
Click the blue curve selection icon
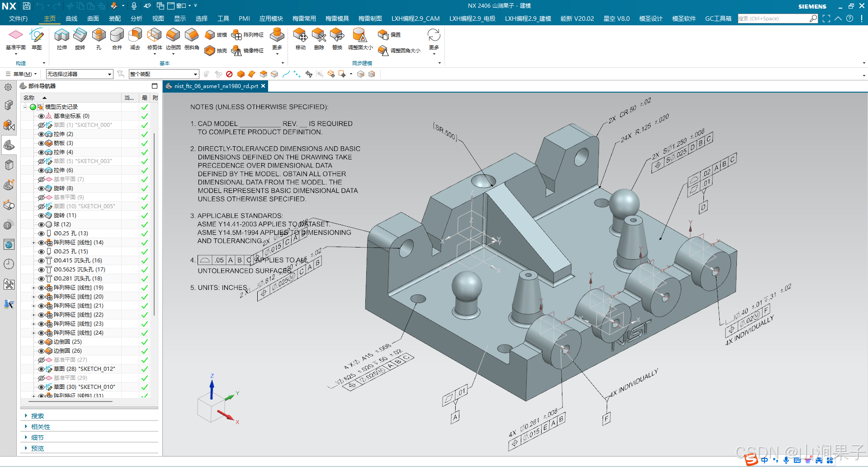[286, 74]
